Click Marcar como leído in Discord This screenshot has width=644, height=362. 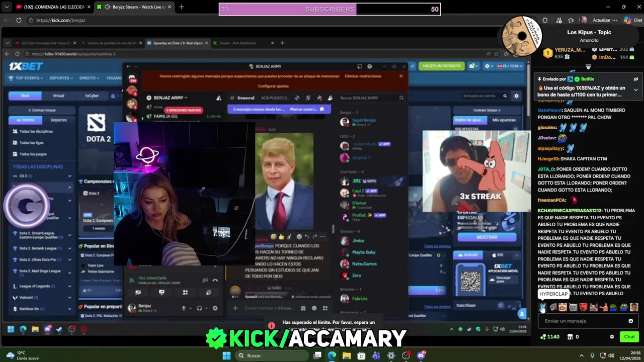[307, 109]
